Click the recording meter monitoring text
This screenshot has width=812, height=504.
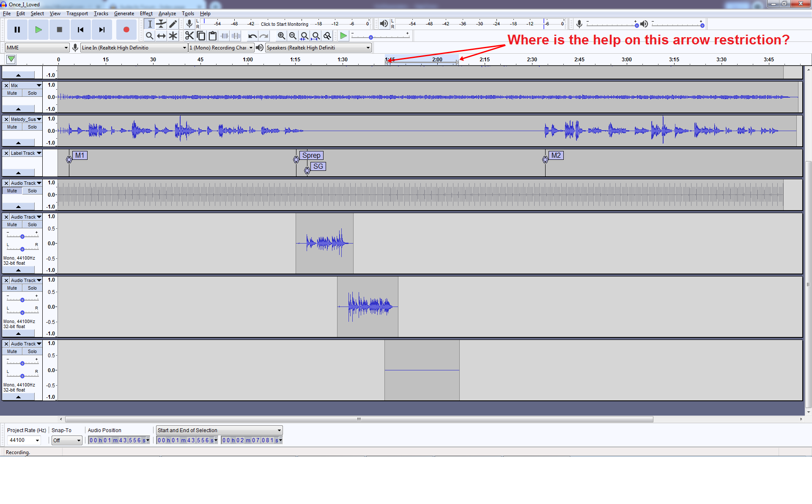tap(284, 24)
